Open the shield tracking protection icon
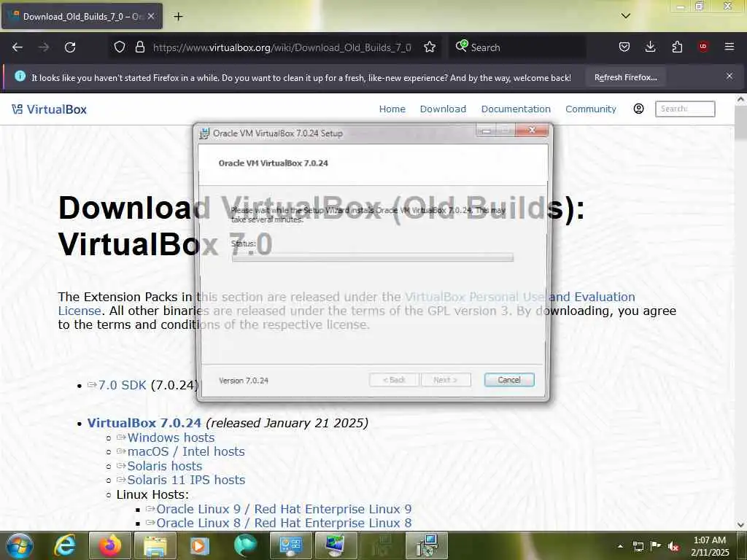The image size is (747, 560). [120, 47]
